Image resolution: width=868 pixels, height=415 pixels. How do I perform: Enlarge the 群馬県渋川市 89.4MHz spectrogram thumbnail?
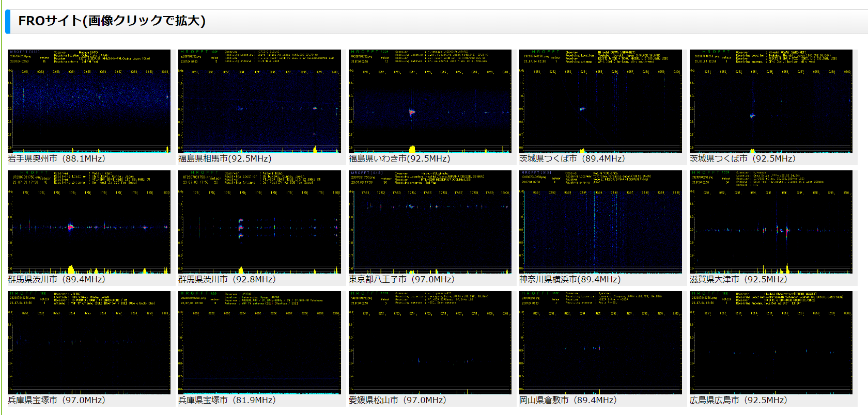point(89,222)
